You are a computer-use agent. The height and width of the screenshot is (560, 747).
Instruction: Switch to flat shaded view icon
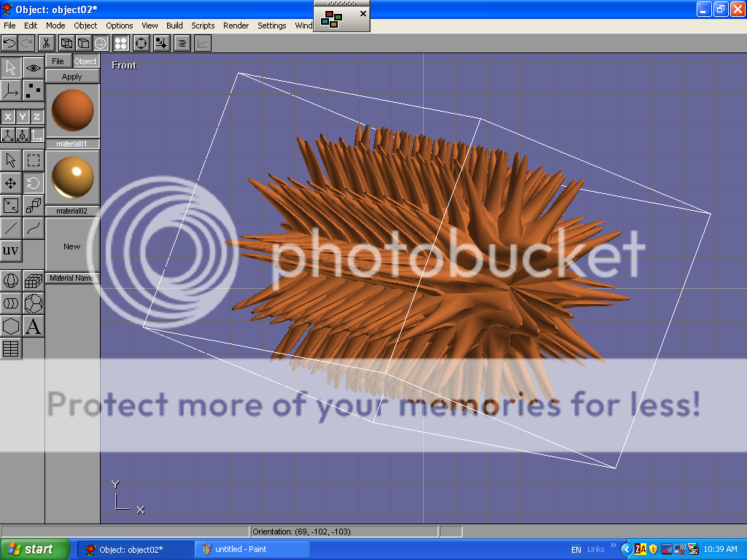click(x=83, y=43)
